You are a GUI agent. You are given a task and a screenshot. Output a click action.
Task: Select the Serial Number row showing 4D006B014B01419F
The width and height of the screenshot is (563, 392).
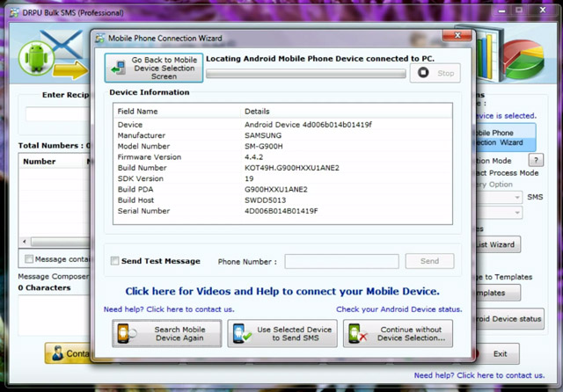pos(282,211)
